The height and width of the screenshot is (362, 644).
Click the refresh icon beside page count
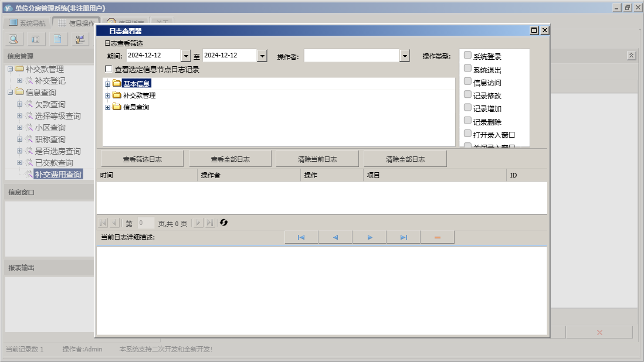point(224,223)
